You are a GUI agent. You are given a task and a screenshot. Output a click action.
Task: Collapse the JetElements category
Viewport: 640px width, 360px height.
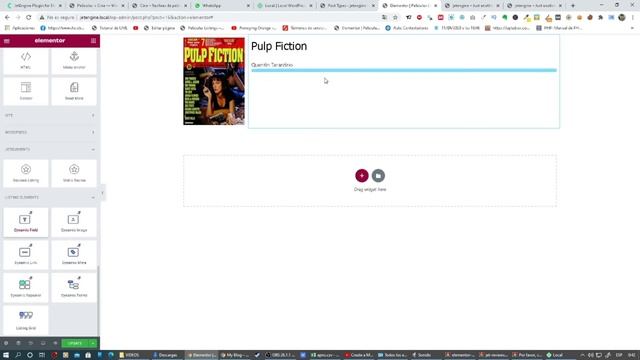[50, 149]
